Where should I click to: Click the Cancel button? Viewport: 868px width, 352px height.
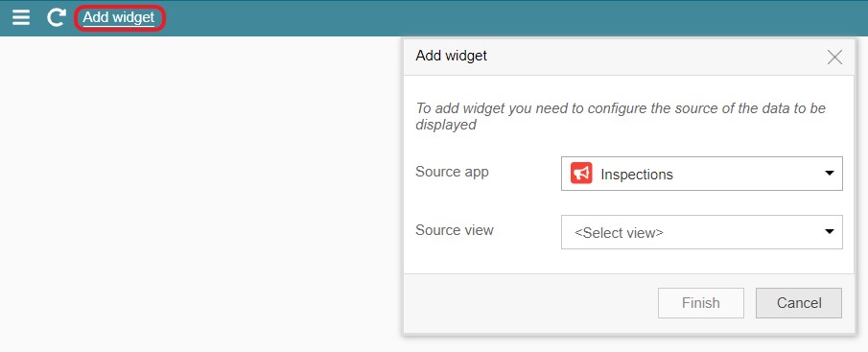(x=799, y=303)
